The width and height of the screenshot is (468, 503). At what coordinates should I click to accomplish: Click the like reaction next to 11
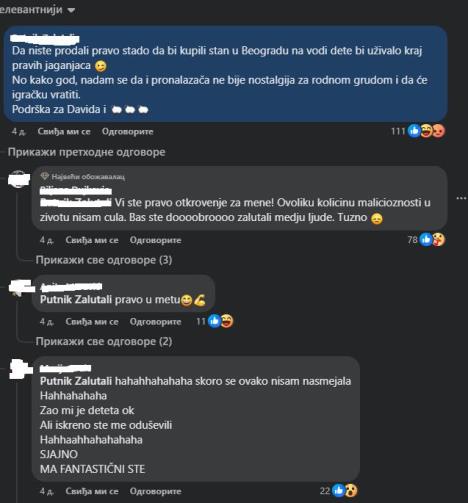coord(214,321)
